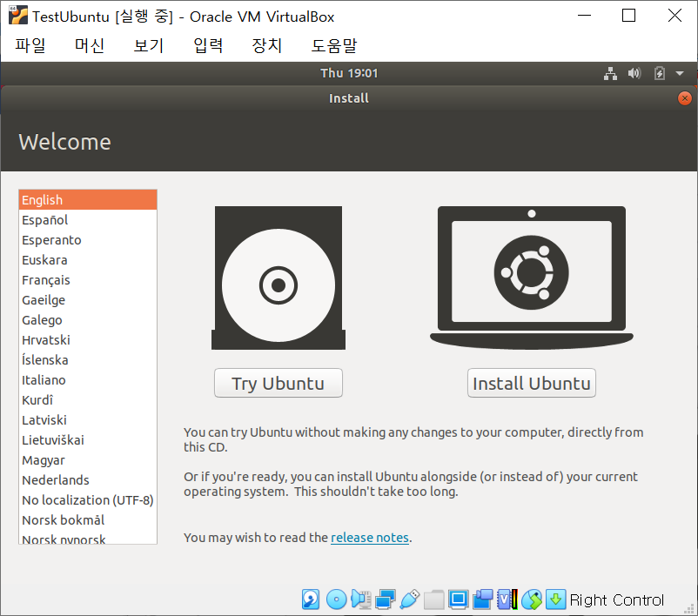Select Nederlands in the language list
The image size is (698, 616).
[88, 480]
